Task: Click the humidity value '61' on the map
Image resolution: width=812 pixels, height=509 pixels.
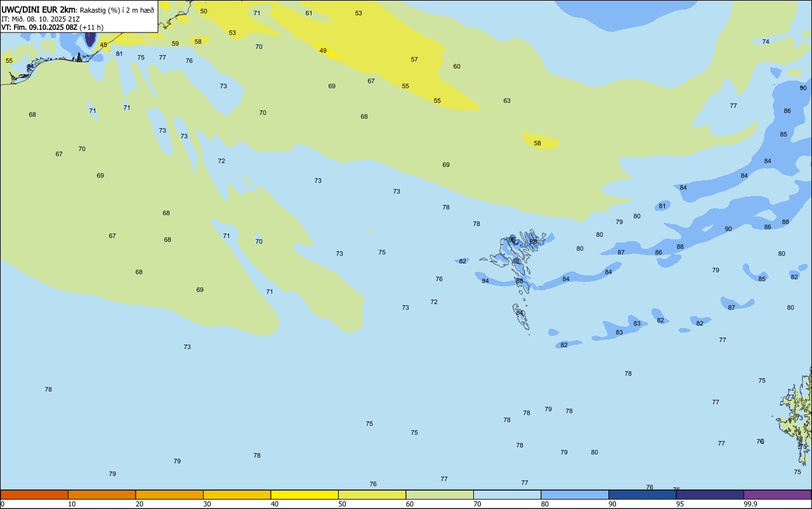Action: coord(309,13)
